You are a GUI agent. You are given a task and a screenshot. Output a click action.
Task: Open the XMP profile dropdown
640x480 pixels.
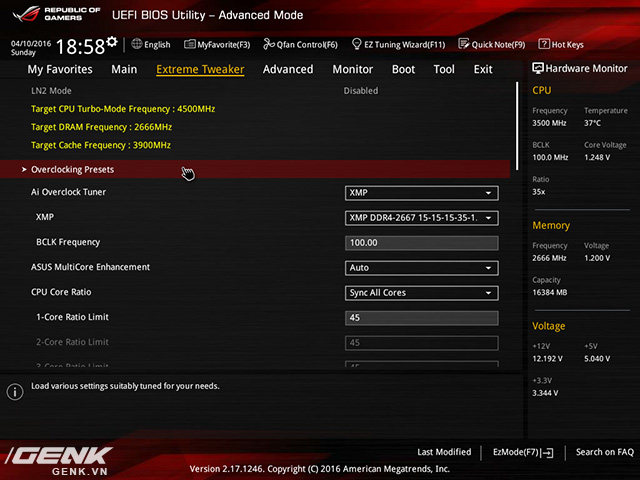pyautogui.click(x=421, y=218)
